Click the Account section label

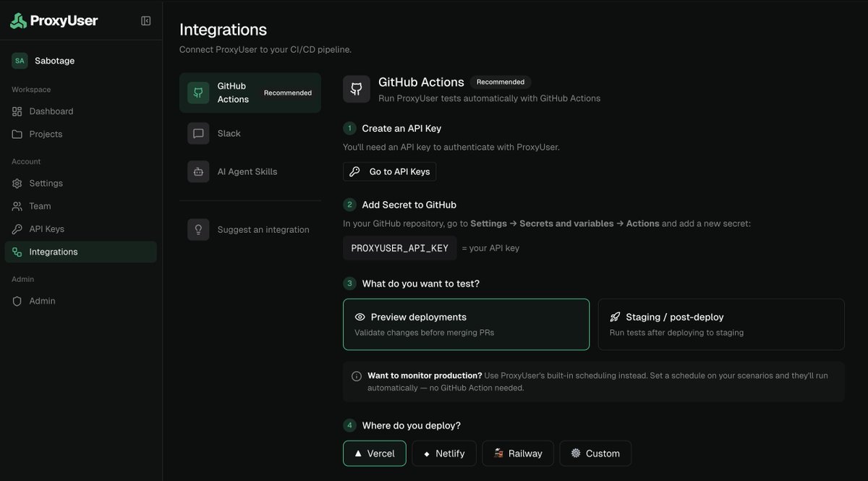26,161
